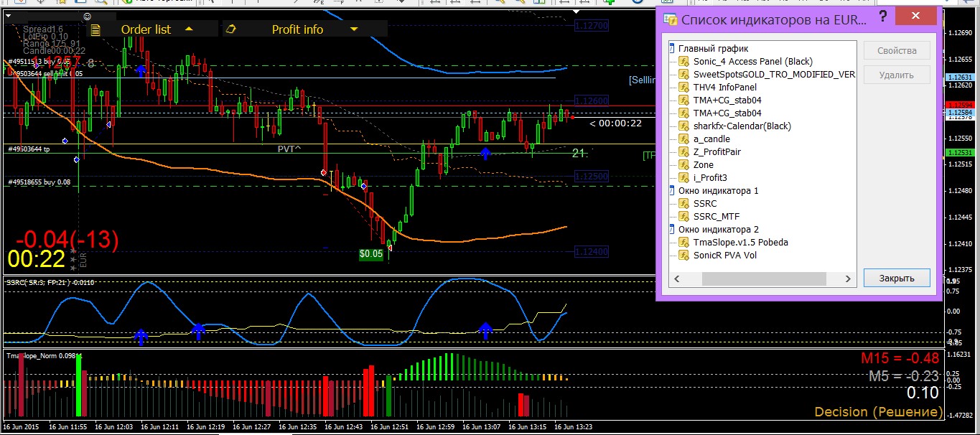
Task: Click the help question mark in indicator dialog
Action: (882, 17)
